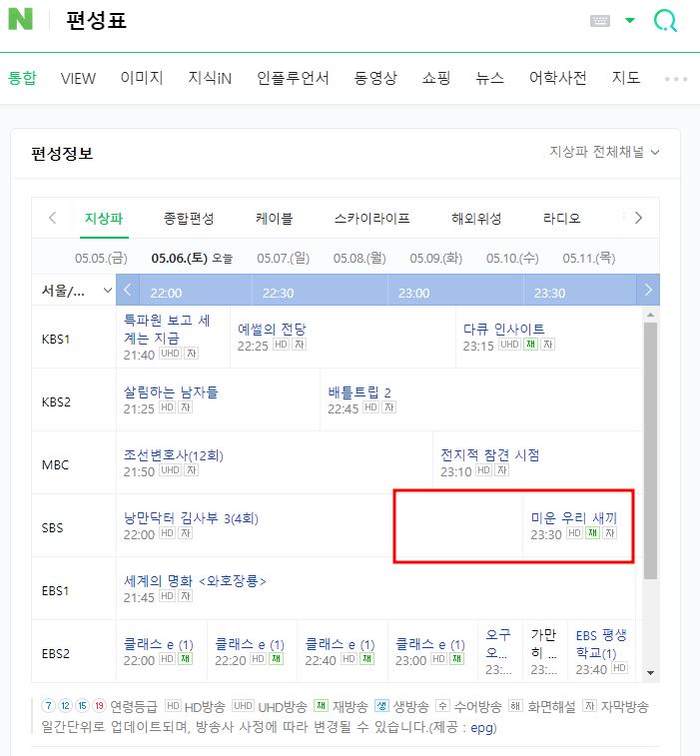Click the previous broadcast category arrow
Viewport: 700px width, 756px height.
[53, 218]
